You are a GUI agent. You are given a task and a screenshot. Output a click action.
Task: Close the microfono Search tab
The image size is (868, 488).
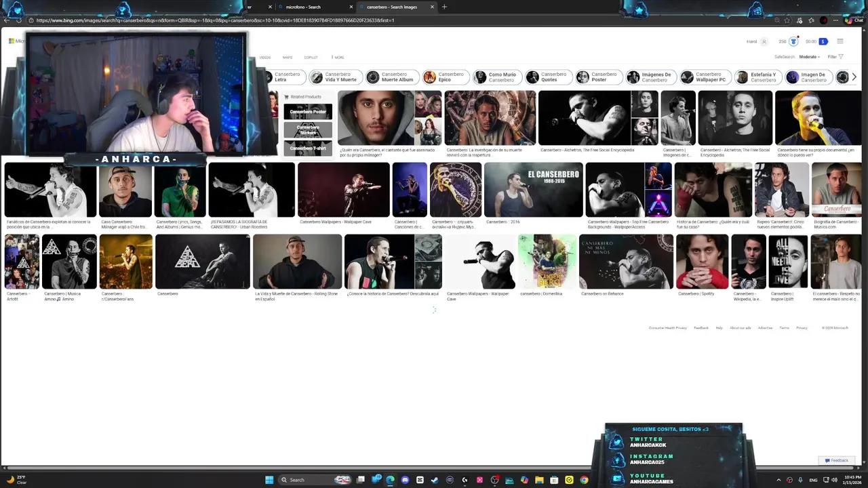tap(351, 7)
